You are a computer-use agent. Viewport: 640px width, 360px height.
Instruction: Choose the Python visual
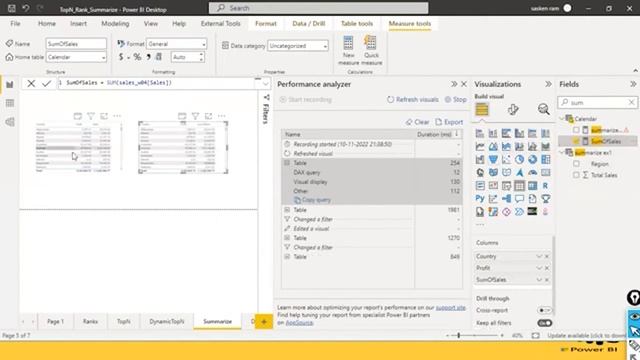click(x=480, y=199)
